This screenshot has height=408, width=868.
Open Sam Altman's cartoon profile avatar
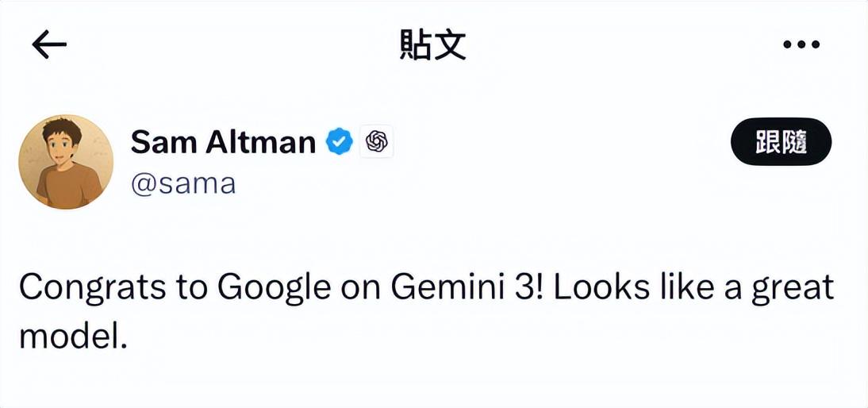click(x=66, y=162)
